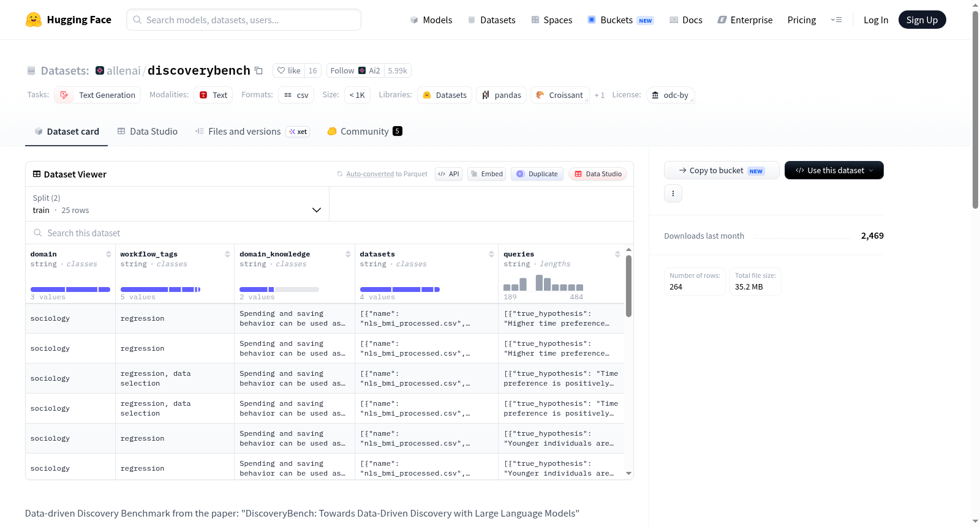
Task: Expand the navigation more menu icon
Action: [x=836, y=20]
